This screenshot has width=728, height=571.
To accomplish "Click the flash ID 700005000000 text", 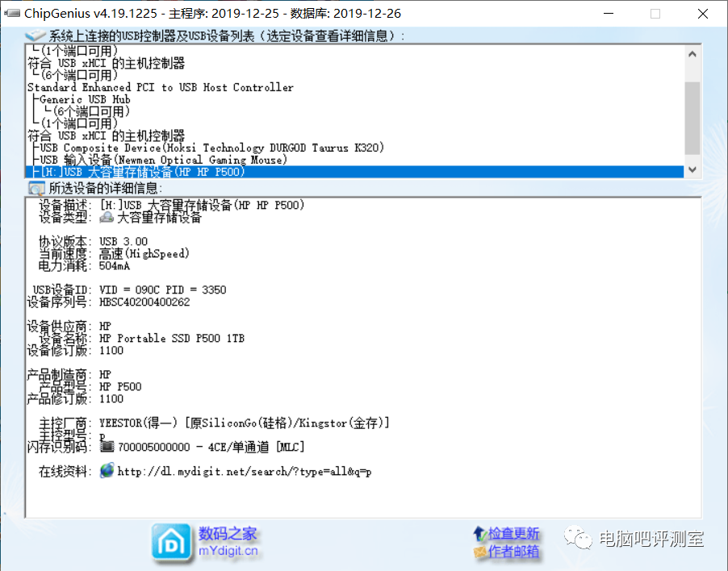I will tap(153, 447).
